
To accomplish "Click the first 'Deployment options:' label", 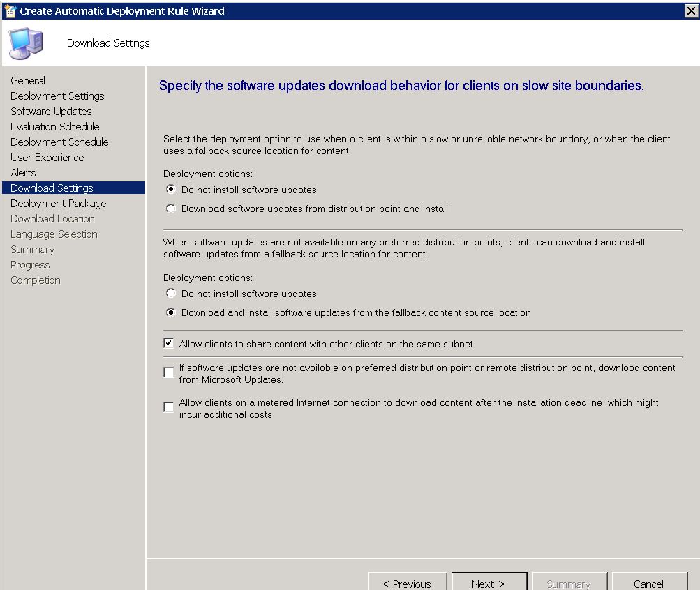I will click(207, 174).
